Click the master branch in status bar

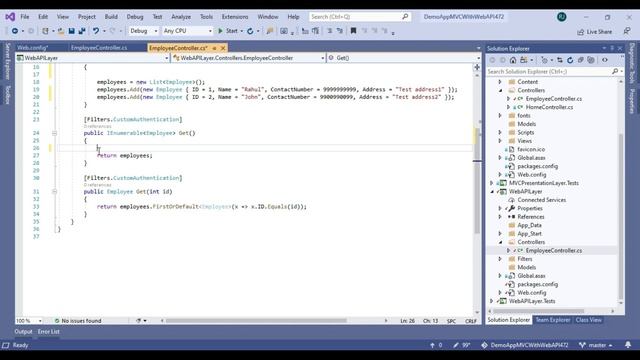pos(596,345)
